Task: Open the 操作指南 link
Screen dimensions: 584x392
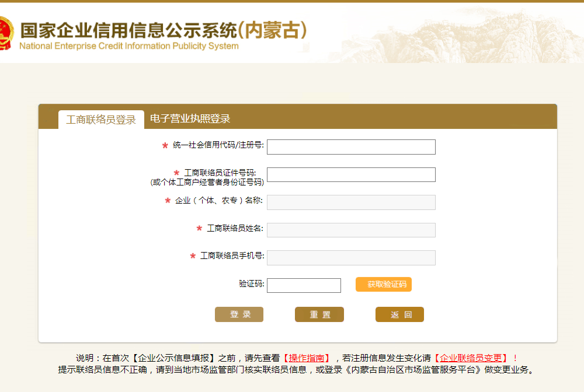Action: point(307,358)
